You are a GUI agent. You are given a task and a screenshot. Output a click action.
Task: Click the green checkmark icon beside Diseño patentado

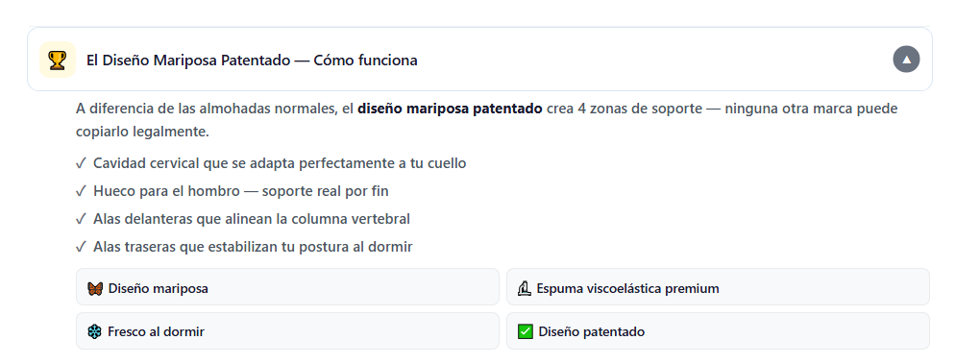point(525,331)
